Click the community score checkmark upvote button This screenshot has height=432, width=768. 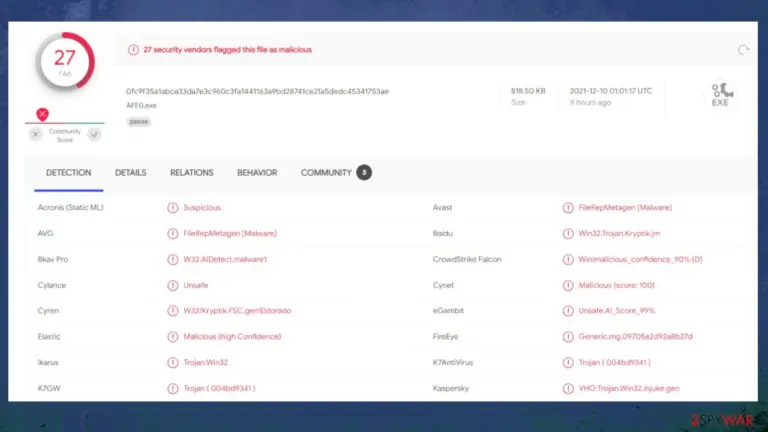(x=94, y=134)
